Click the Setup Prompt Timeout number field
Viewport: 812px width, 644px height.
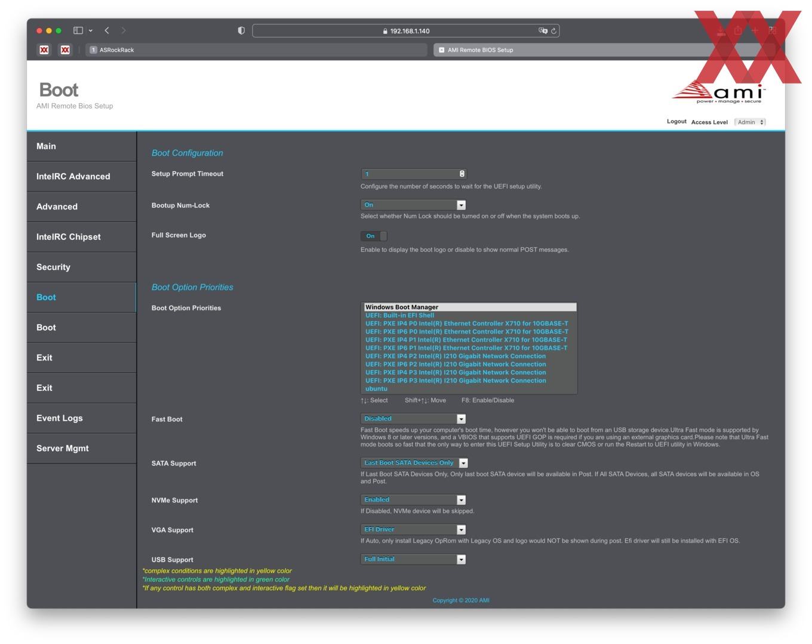(413, 174)
